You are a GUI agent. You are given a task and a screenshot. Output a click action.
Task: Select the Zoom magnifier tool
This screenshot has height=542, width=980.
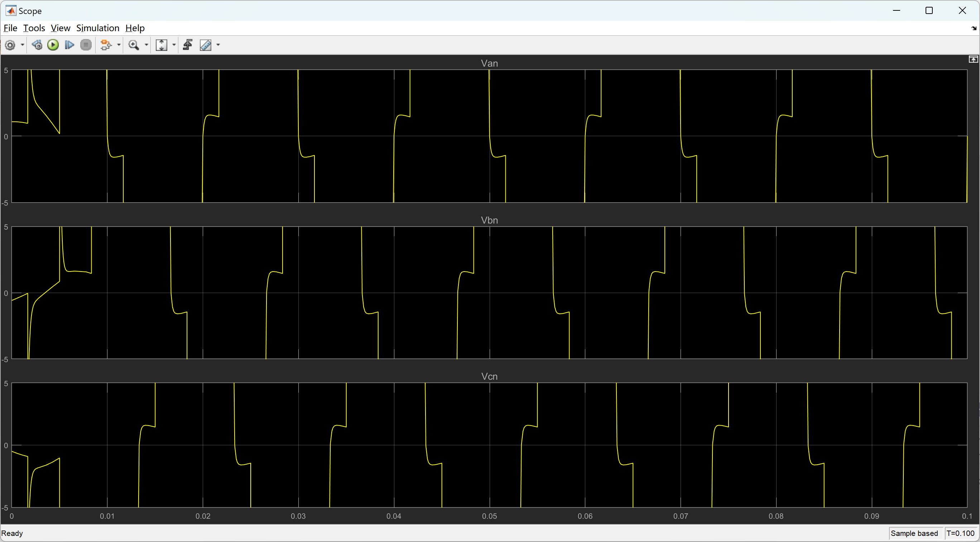[134, 45]
